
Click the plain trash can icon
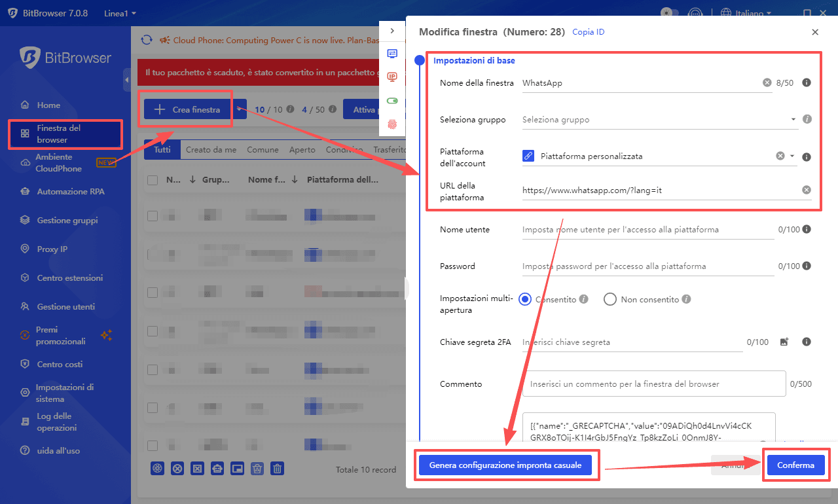(278, 468)
